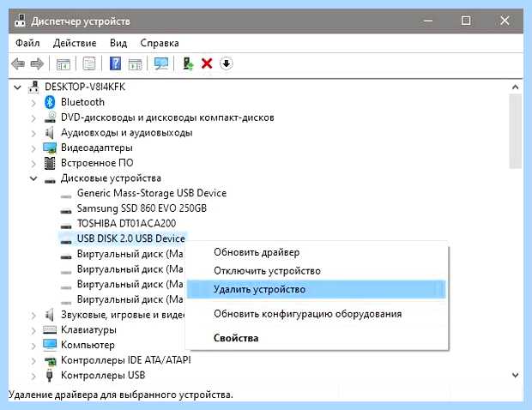
Task: Select Generic Mass-Storage USB Device
Action: [x=152, y=193]
